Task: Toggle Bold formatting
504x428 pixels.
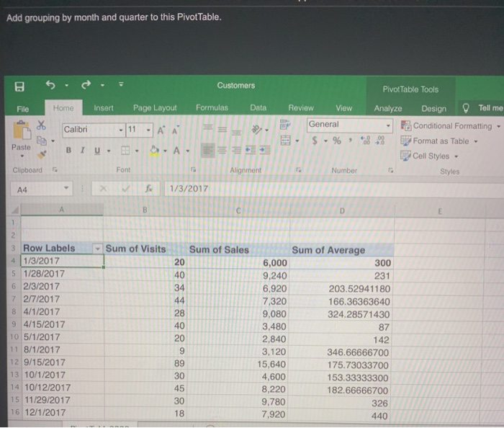Action: tap(68, 150)
